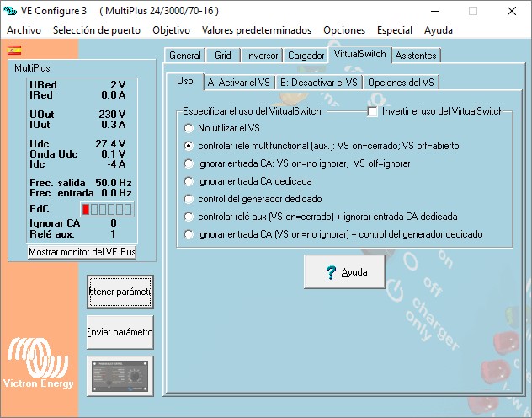Switch to the Asistentes tab
Screen dimensions: 532x418
pos(416,56)
